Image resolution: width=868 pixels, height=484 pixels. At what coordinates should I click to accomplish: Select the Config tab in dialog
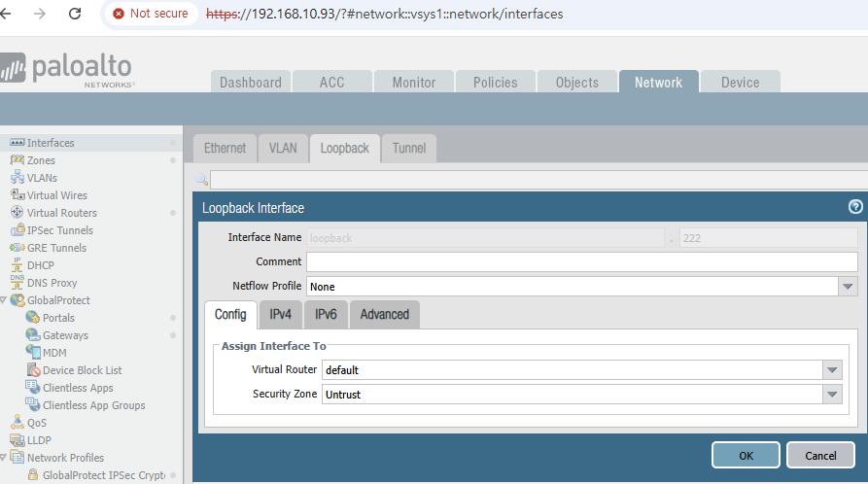pos(230,315)
